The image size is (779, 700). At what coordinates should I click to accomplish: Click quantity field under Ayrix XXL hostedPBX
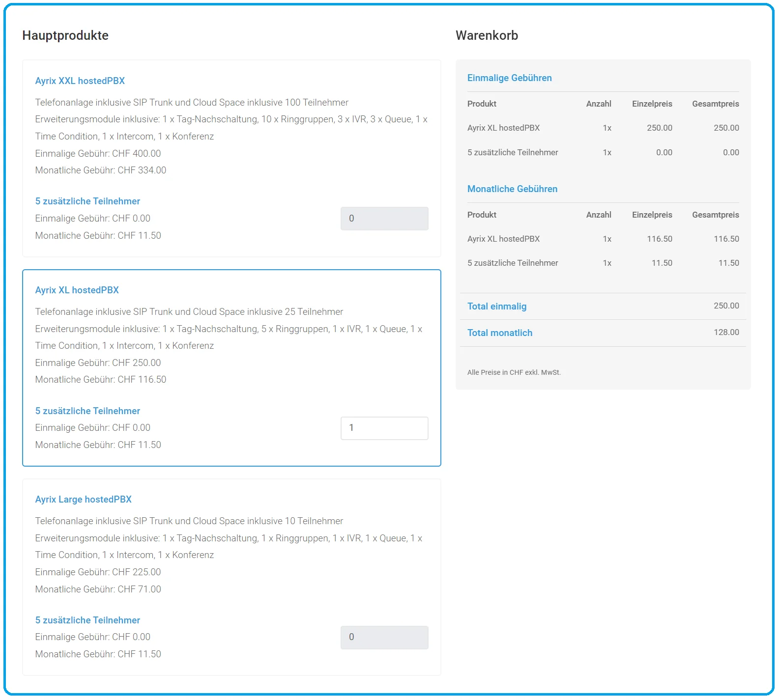[384, 219]
